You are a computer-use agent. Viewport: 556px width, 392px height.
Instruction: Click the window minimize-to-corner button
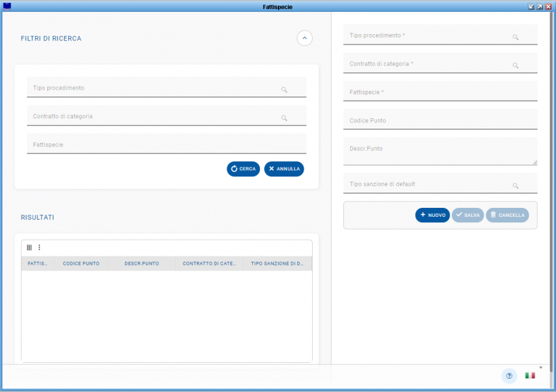point(531,6)
